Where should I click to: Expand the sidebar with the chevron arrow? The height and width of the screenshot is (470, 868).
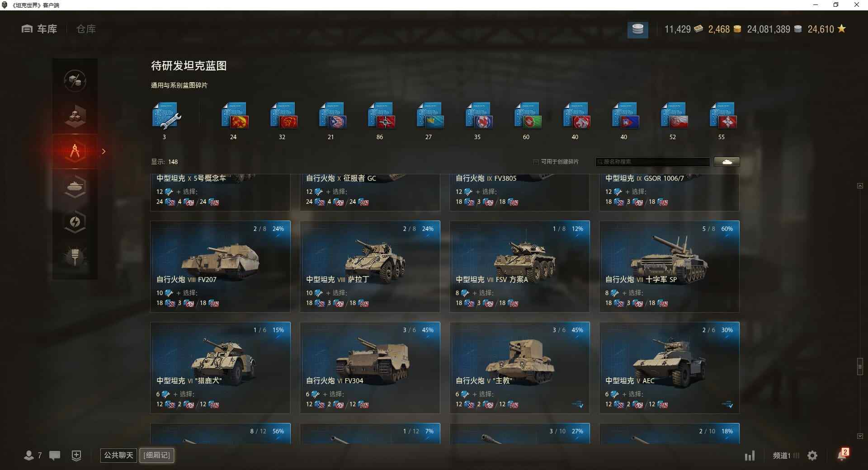pos(104,151)
